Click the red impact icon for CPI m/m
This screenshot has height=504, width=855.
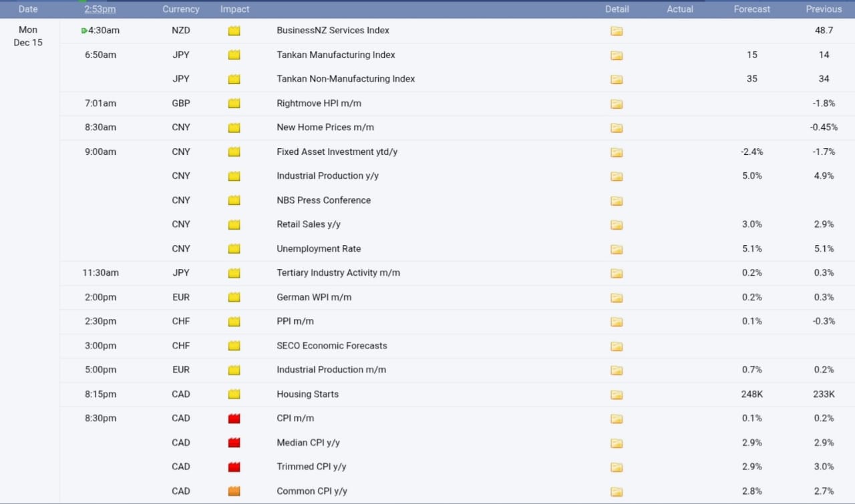click(x=234, y=419)
